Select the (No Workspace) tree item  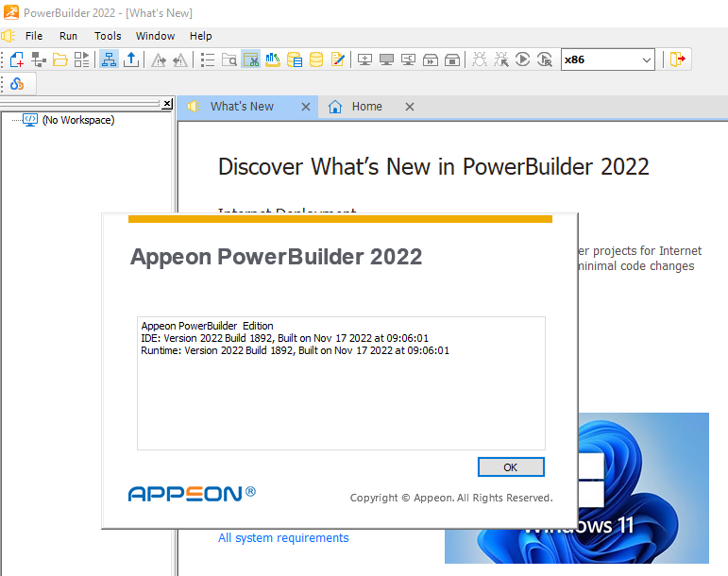(77, 120)
